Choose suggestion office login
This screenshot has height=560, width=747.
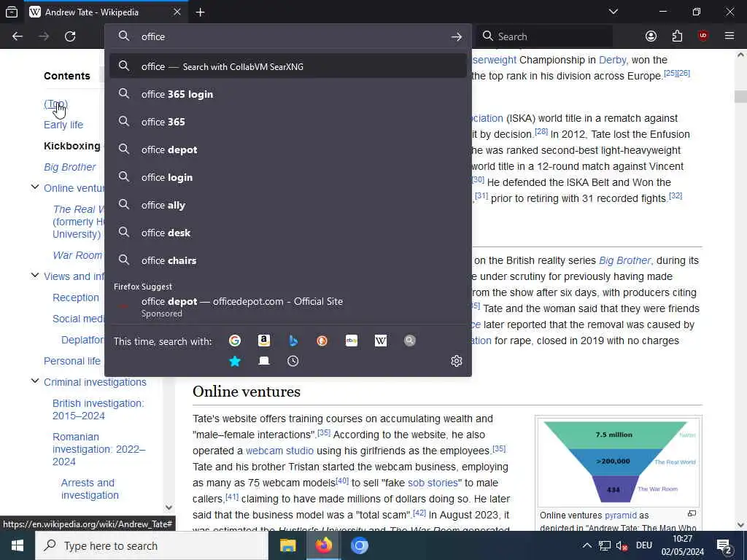tap(287, 177)
